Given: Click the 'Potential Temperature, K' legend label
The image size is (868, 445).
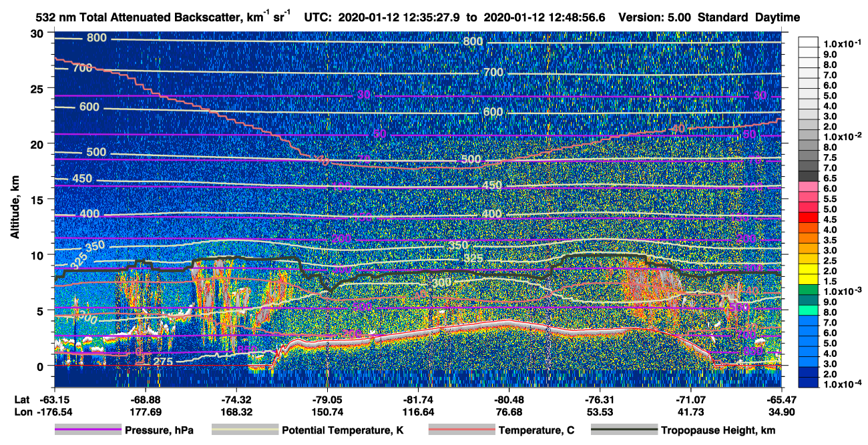Looking at the screenshot, I should coord(343,430).
